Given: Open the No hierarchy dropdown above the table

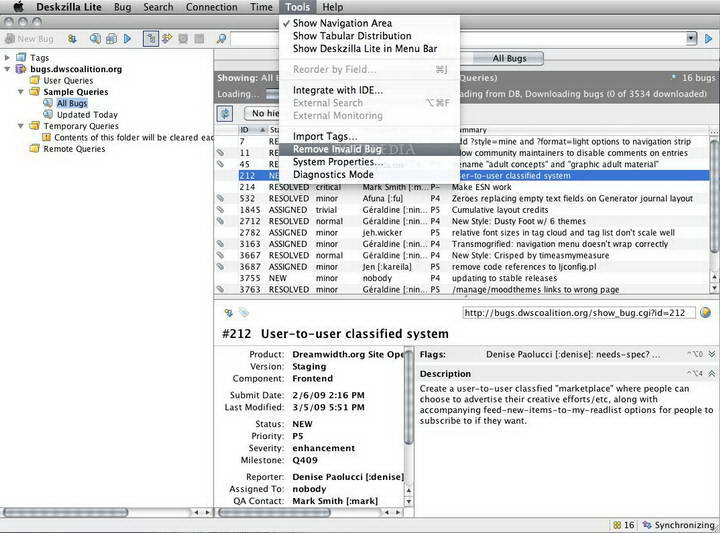Looking at the screenshot, I should (x=260, y=113).
